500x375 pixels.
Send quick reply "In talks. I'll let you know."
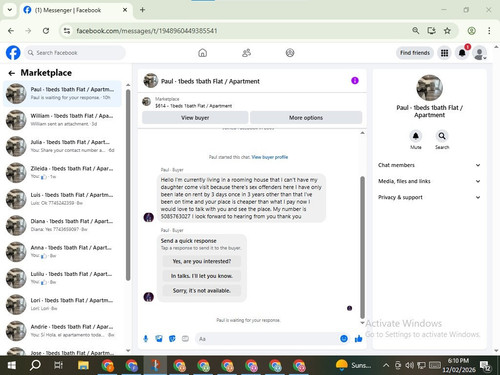(202, 276)
